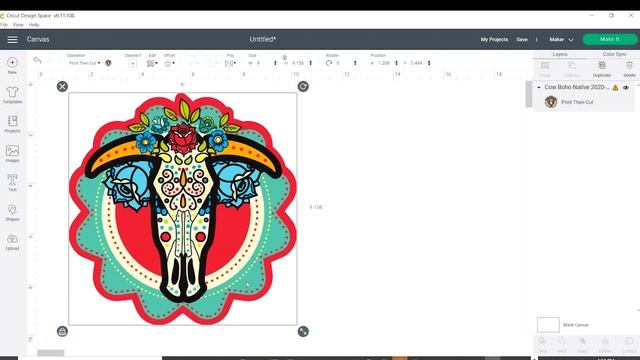
Task: Open the File menu
Action: [x=4, y=25]
